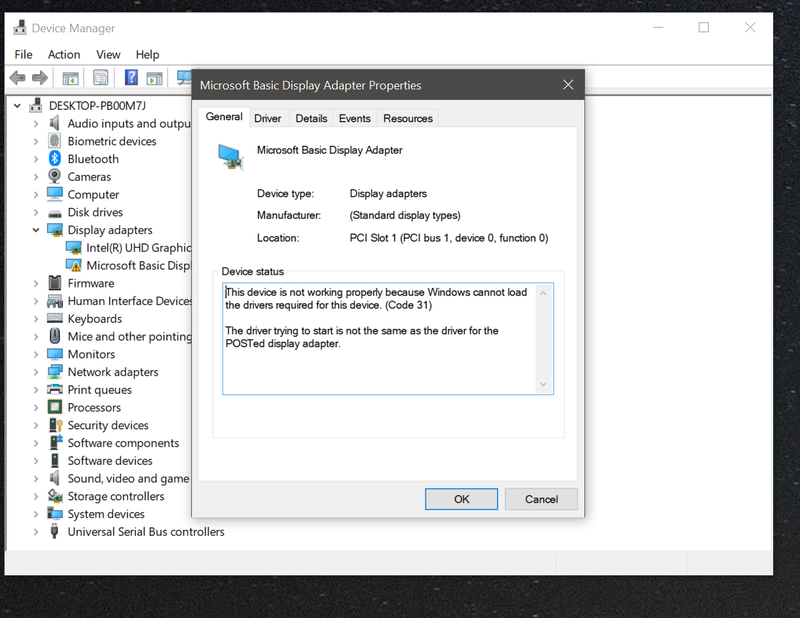Expand the Monitors category
The height and width of the screenshot is (618, 800).
[x=36, y=354]
